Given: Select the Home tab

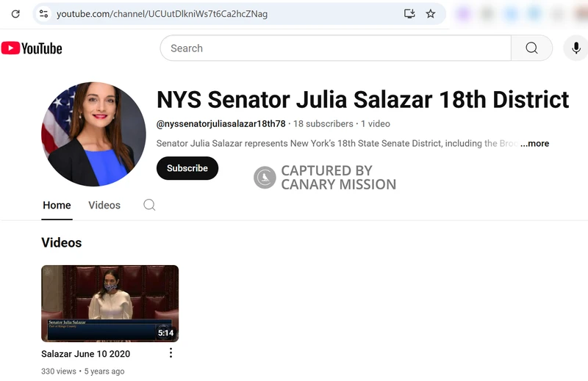Looking at the screenshot, I should point(57,206).
